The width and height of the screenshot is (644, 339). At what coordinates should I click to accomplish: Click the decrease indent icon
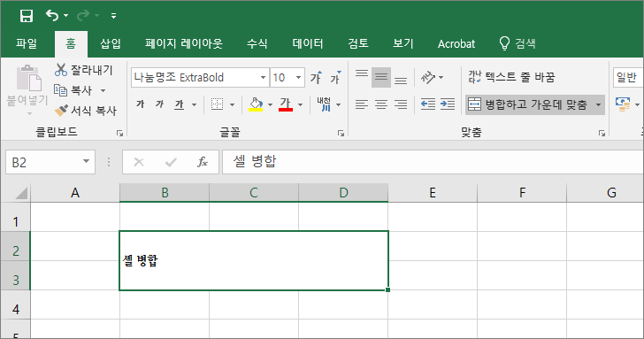point(428,104)
